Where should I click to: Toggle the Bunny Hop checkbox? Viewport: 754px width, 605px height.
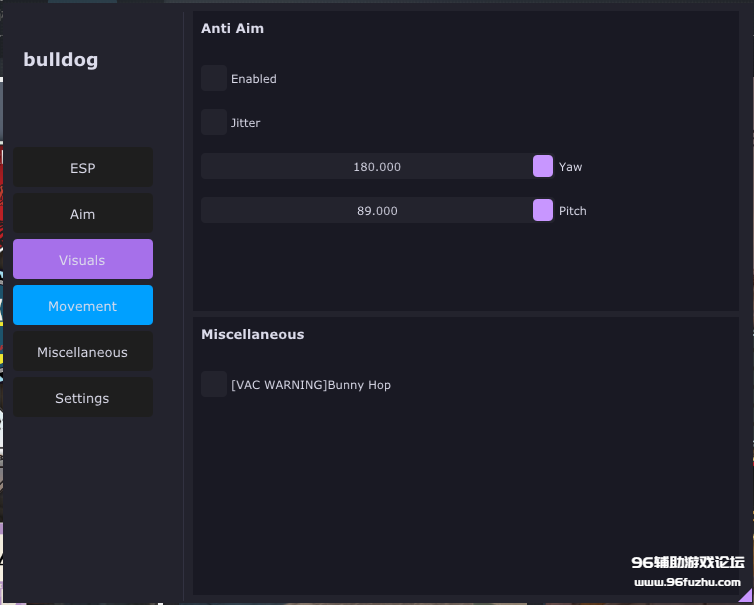pos(214,385)
